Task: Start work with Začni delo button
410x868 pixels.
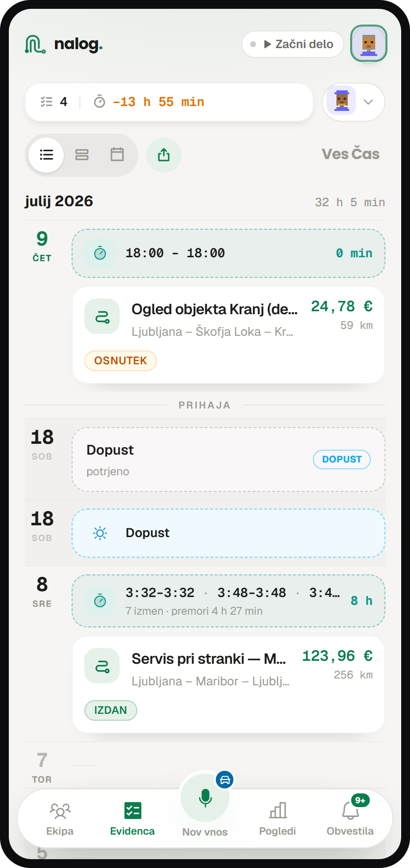Action: pyautogui.click(x=293, y=44)
